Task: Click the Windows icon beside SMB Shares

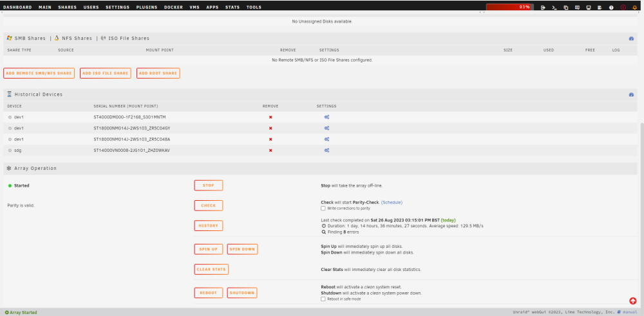Action: click(9, 38)
